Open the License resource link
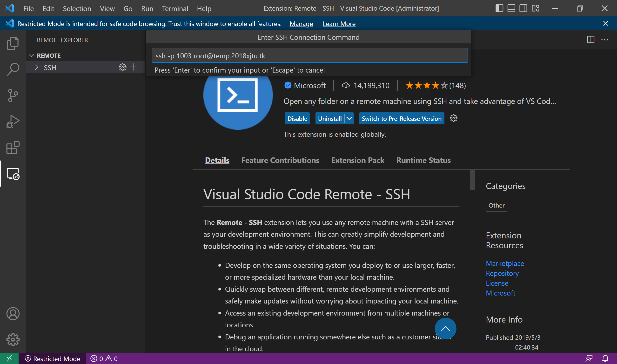617x364 pixels. coord(497,283)
